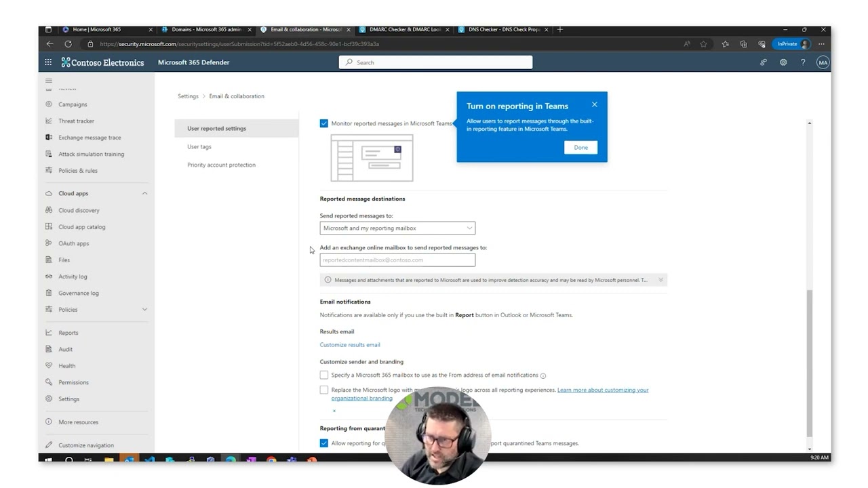Open Files in the sidebar
This screenshot has width=868, height=488.
pyautogui.click(x=64, y=260)
